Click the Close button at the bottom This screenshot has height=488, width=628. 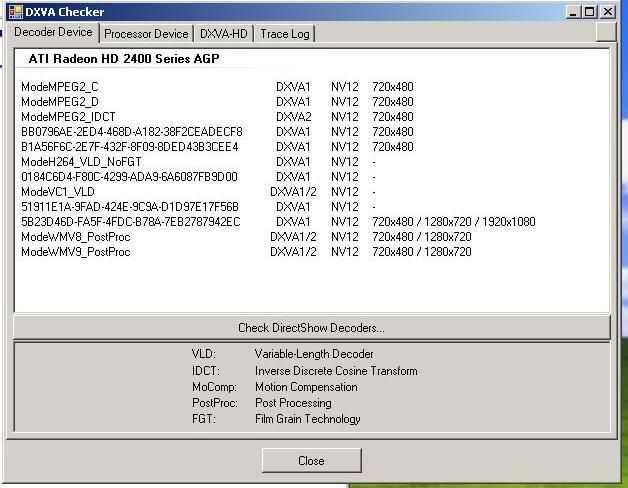pyautogui.click(x=312, y=460)
